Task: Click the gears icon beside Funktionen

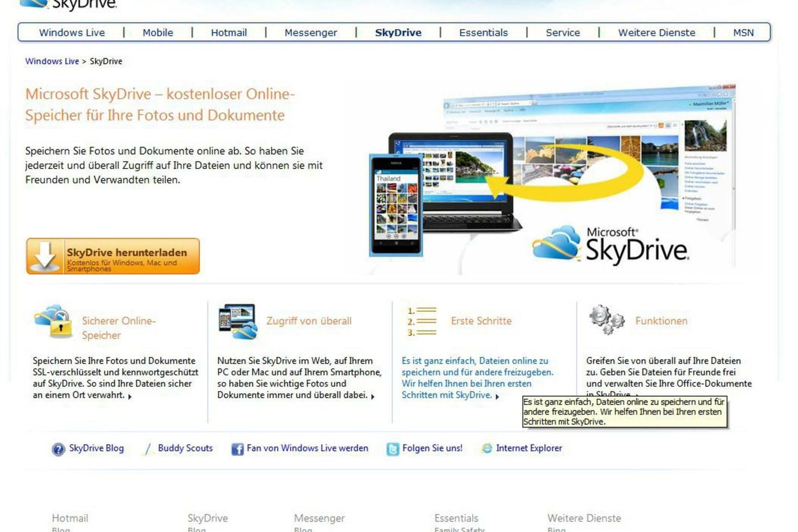Action: [x=606, y=320]
